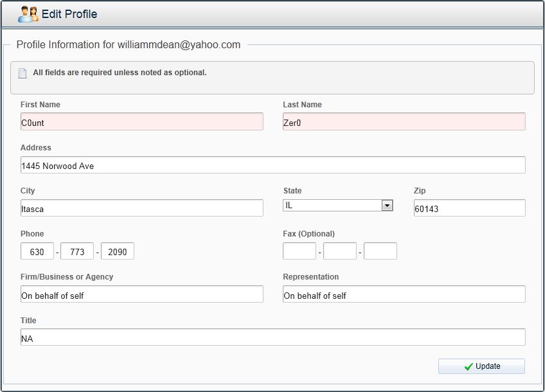Click the Update button
545x392 pixels.
click(x=481, y=366)
